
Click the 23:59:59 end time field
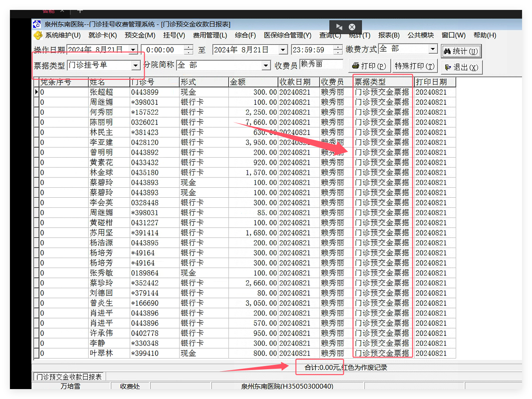coord(312,50)
